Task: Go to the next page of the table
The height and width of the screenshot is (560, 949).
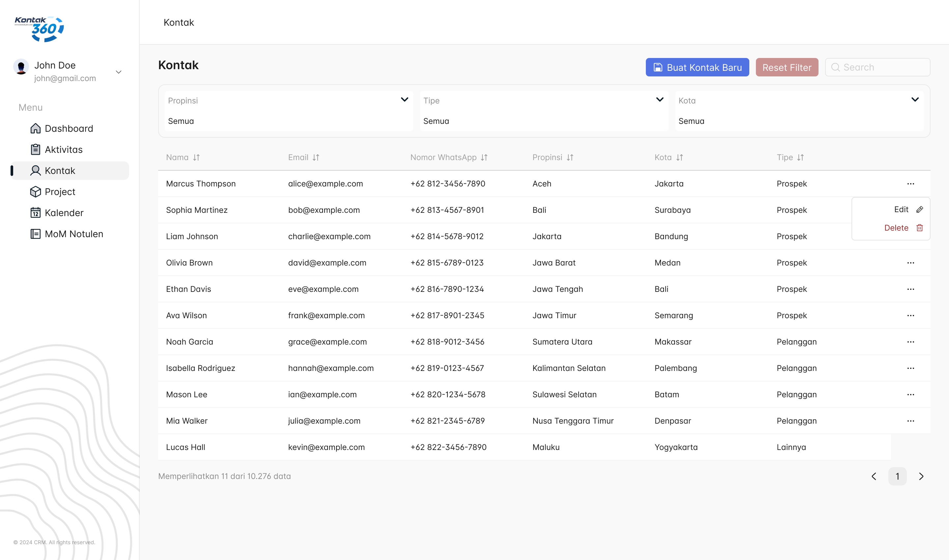Action: click(921, 476)
